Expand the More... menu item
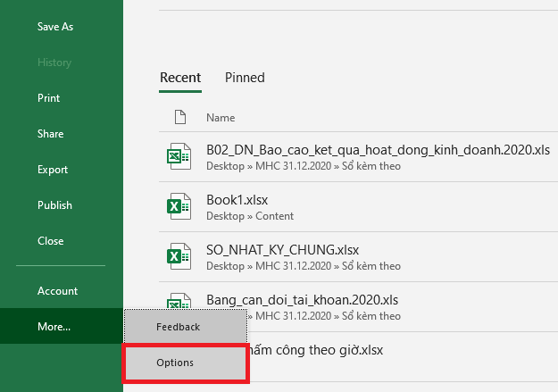 pyautogui.click(x=54, y=327)
